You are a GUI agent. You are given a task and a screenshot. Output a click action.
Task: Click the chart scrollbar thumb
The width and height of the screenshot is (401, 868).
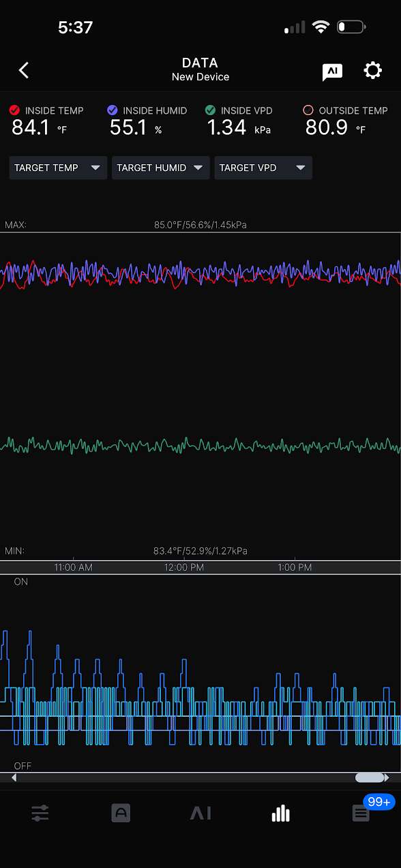point(370,777)
